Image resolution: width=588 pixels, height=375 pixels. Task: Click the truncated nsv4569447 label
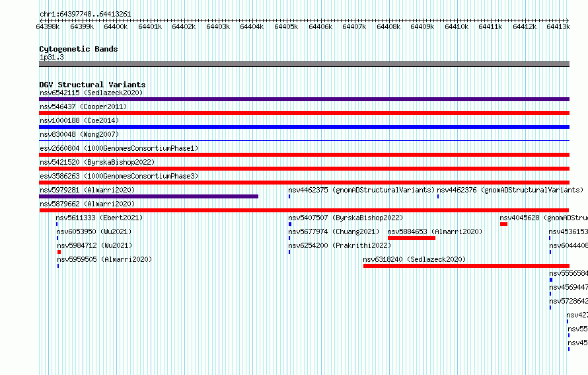(568, 287)
